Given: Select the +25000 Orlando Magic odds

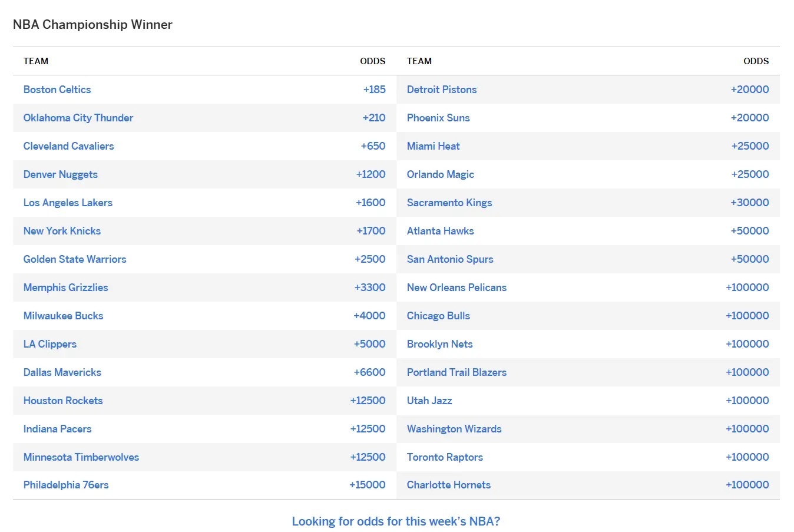Looking at the screenshot, I should (x=750, y=174).
